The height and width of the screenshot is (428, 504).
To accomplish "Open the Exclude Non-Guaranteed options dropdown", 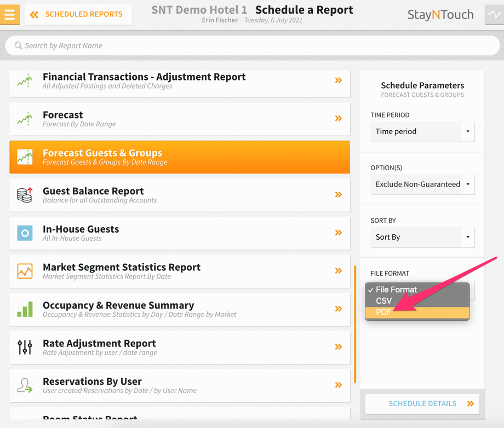I will coord(422,184).
